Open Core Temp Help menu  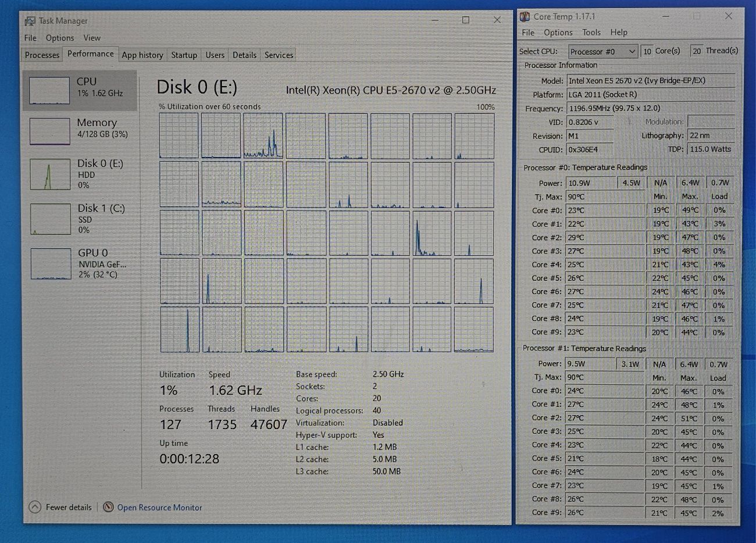(619, 33)
